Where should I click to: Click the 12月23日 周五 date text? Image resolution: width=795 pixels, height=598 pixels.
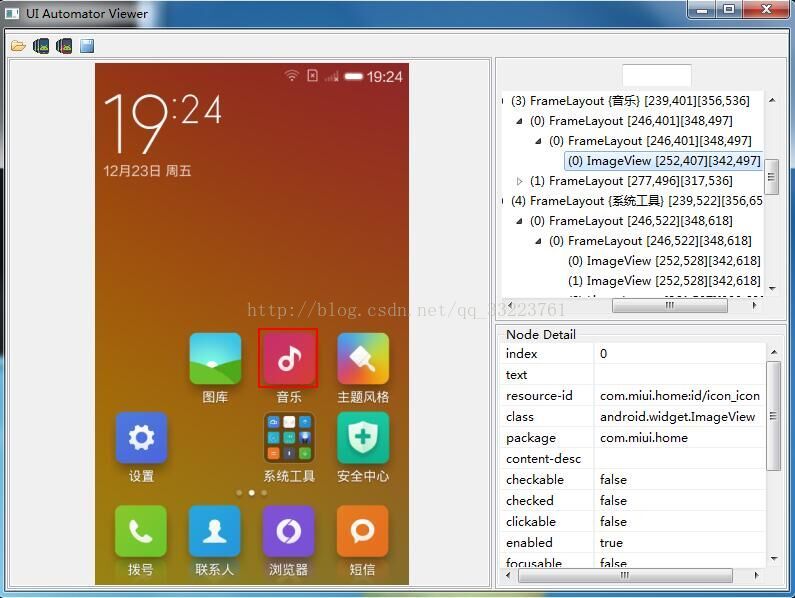point(148,171)
